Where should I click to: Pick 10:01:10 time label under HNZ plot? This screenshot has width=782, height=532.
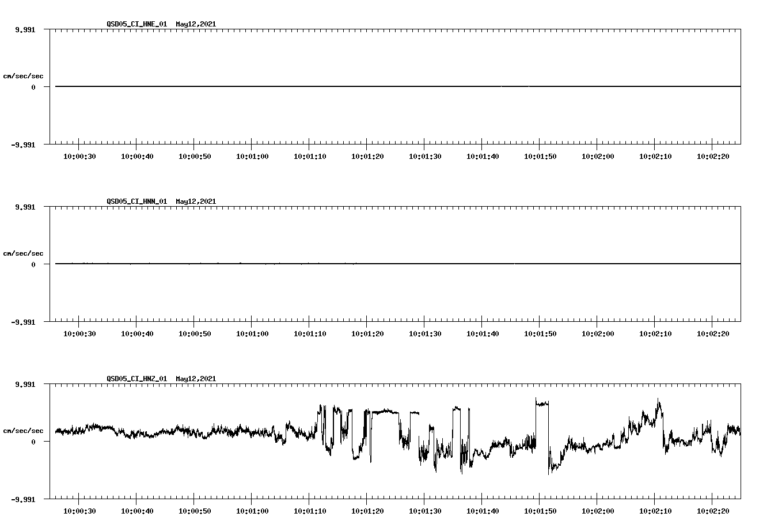[310, 511]
